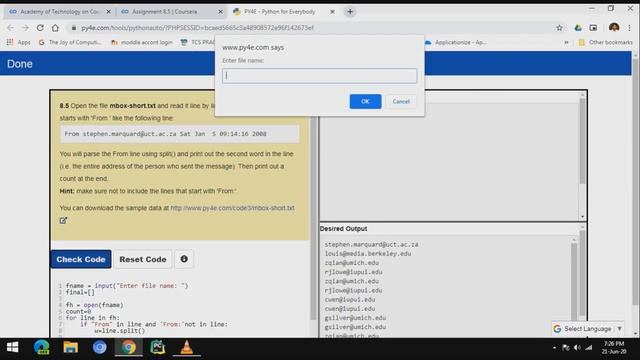Switch to Academy of Technology Coursera tab
Viewport: 640px width, 360px height.
[x=59, y=12]
